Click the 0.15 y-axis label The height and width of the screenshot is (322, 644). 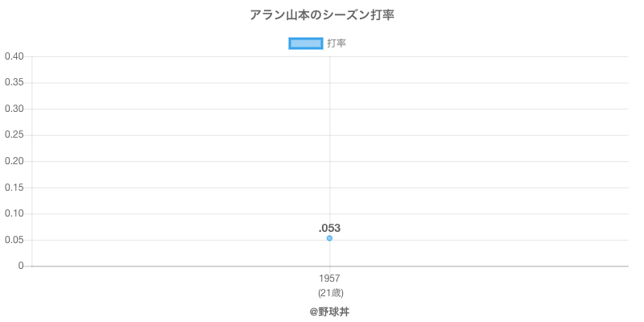(14, 188)
